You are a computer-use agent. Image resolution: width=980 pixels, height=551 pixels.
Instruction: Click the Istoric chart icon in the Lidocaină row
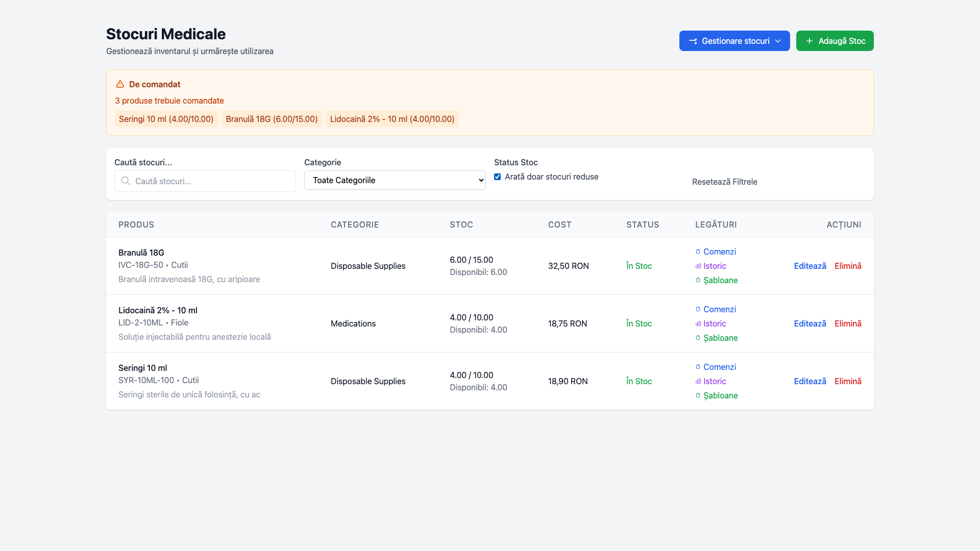tap(698, 323)
